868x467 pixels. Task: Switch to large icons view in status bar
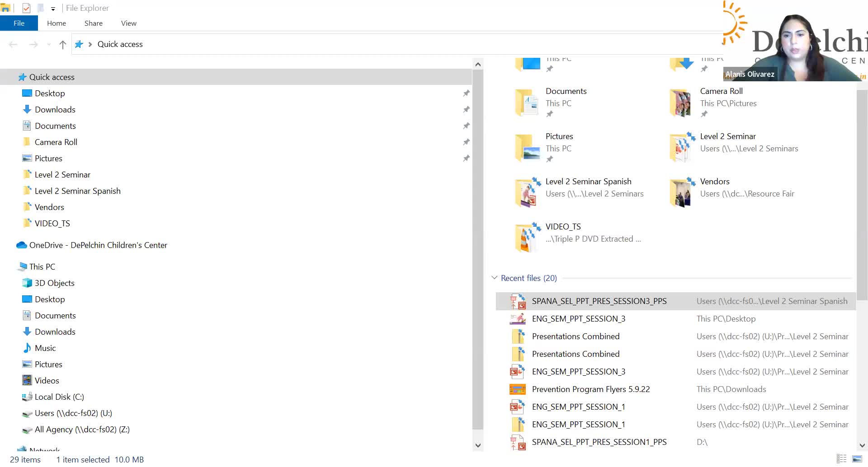[x=857, y=459]
